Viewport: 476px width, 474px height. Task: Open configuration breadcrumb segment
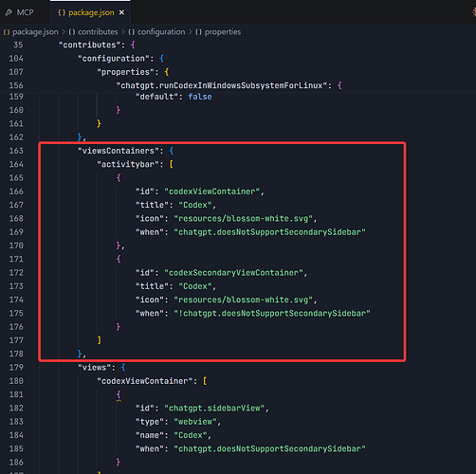[x=161, y=32]
